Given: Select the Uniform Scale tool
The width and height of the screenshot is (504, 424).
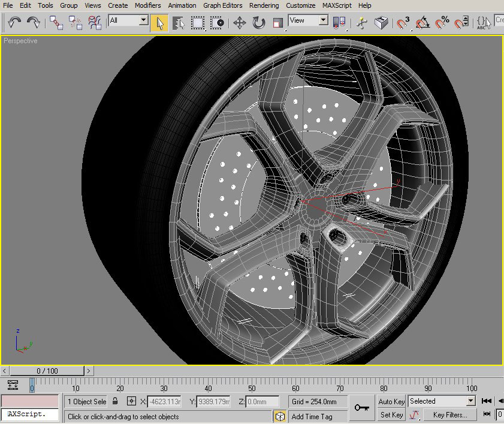Looking at the screenshot, I should [277, 23].
